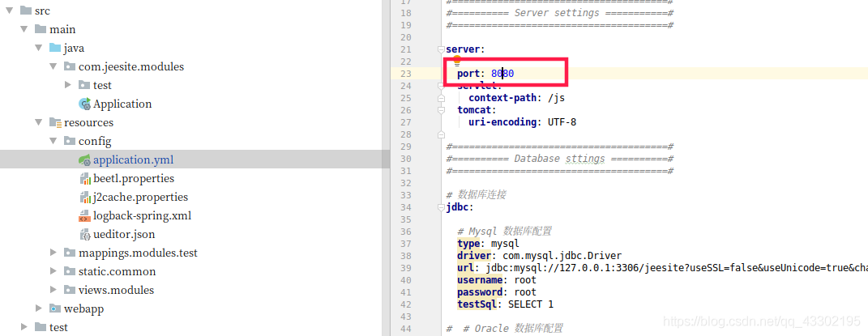The image size is (868, 336).
Task: Click the blue java source folder icon
Action: (55, 48)
